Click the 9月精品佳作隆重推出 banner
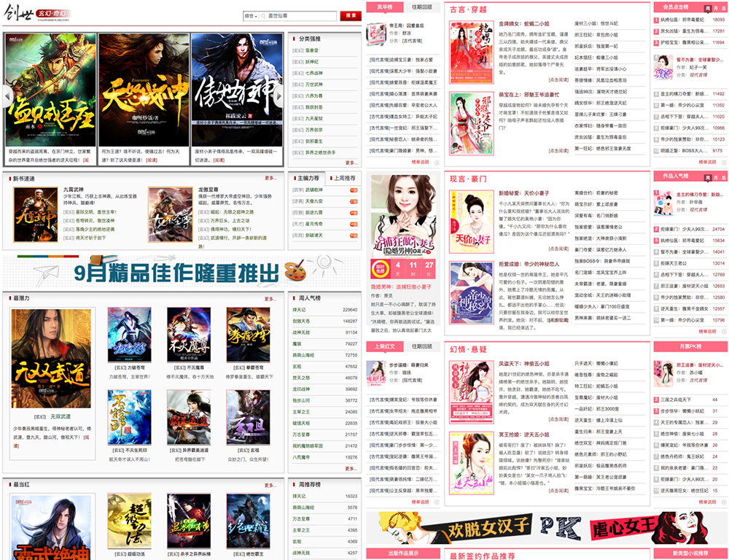This screenshot has height=560, width=729. 182,272
